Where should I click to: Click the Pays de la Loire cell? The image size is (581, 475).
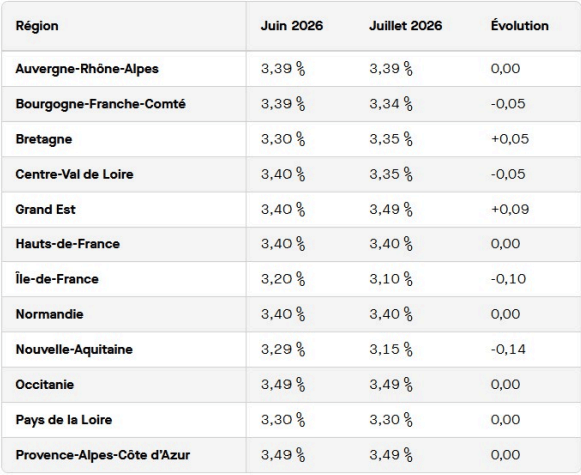(x=64, y=420)
